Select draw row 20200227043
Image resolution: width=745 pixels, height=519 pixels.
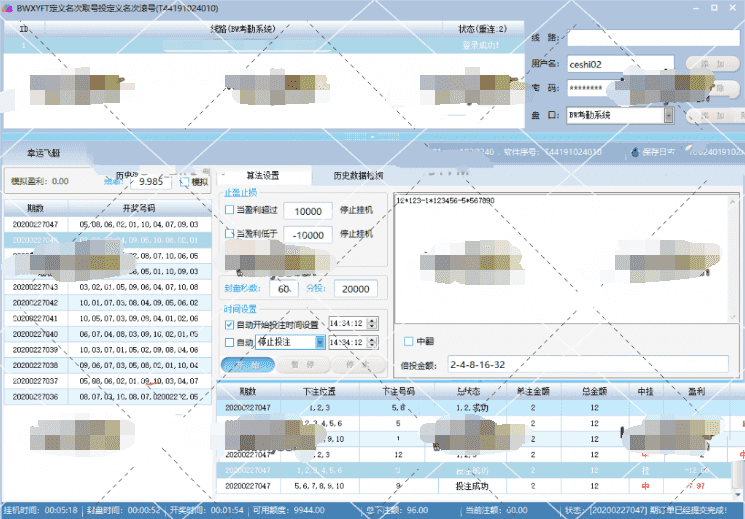pyautogui.click(x=108, y=287)
